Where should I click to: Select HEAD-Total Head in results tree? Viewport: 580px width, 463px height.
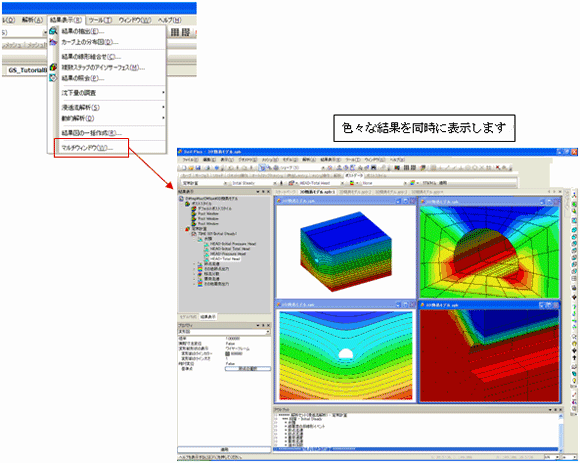pyautogui.click(x=225, y=259)
